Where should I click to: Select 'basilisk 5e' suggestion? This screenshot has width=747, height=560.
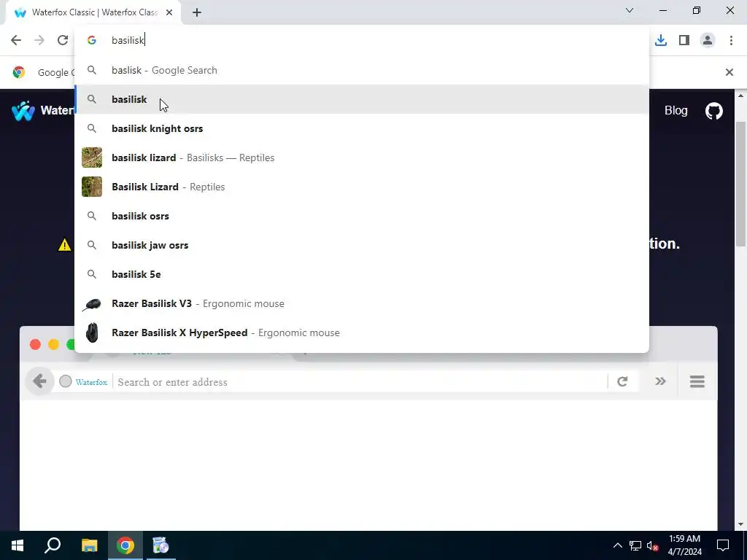[x=362, y=274]
